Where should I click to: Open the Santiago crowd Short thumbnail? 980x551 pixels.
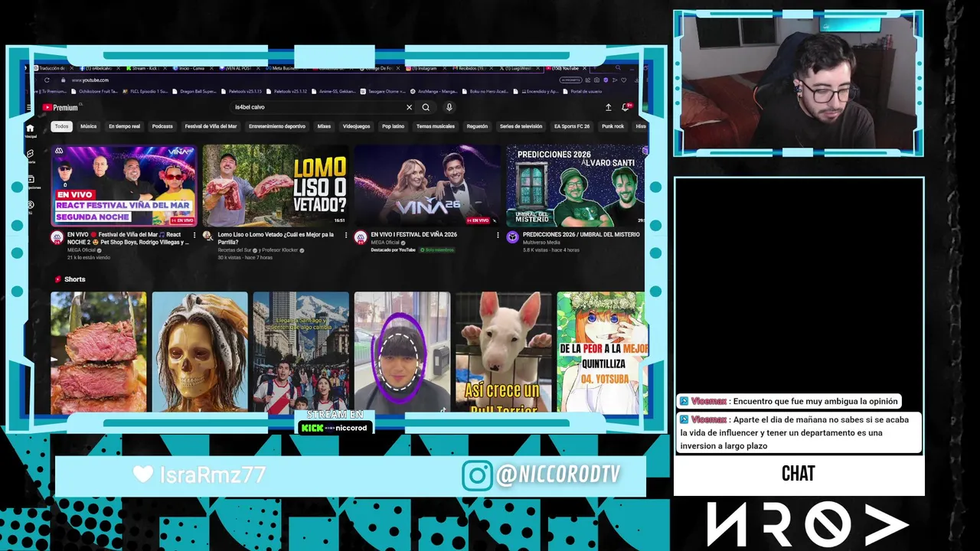(301, 353)
